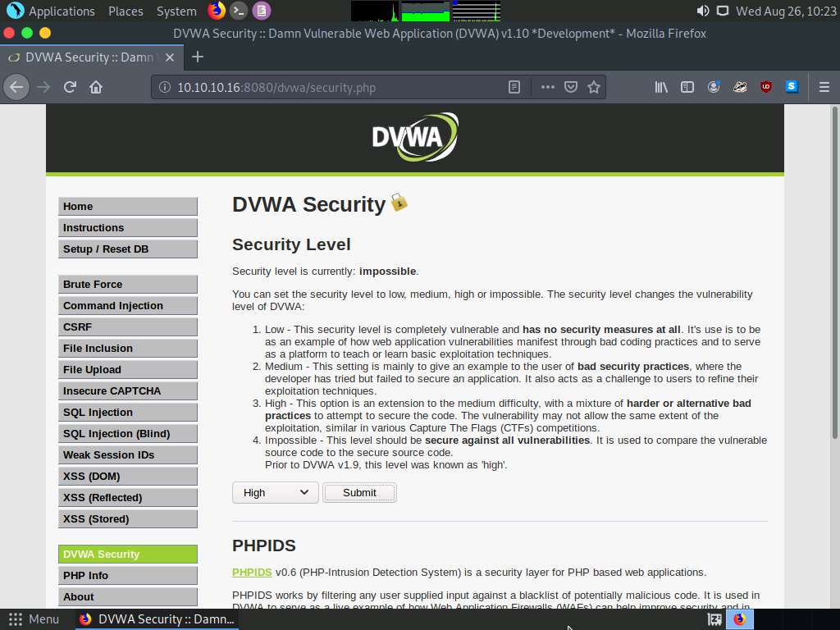Open Firefox hamburger menu
840x630 pixels.
824,87
